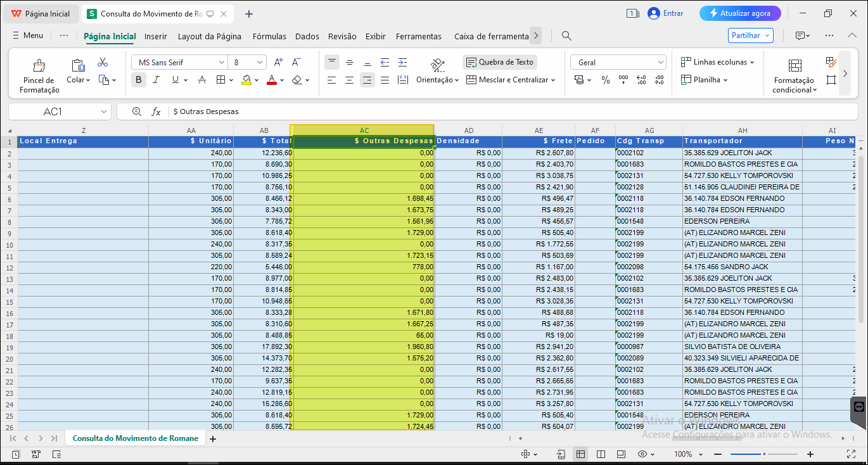Justify text horizontally

385,80
